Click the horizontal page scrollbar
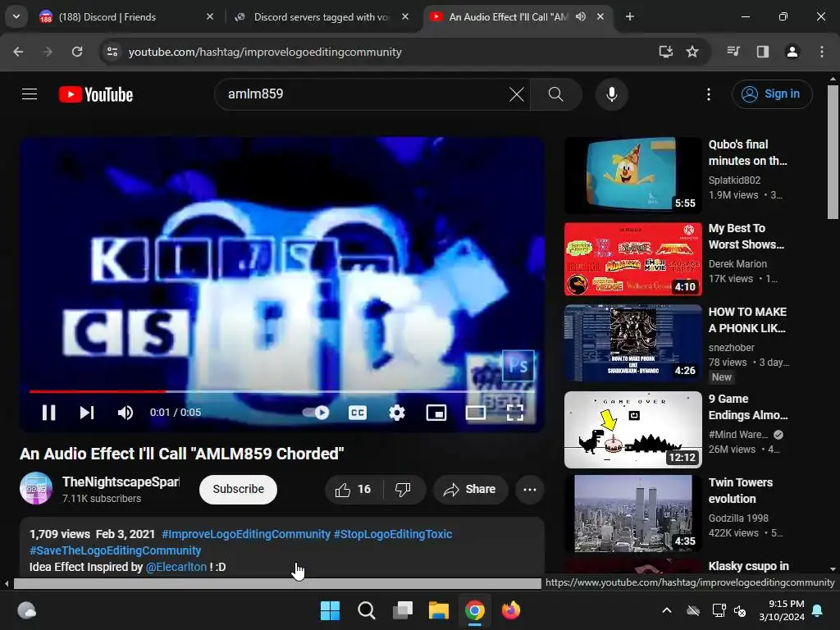 click(277, 583)
